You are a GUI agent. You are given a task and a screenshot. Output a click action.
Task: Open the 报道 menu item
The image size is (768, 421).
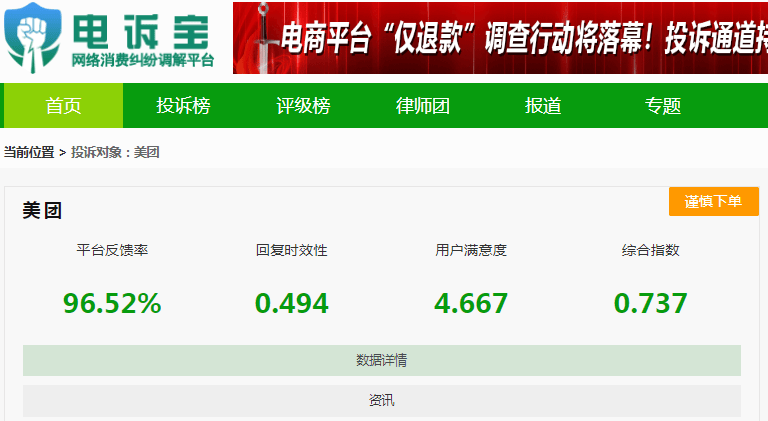543,106
